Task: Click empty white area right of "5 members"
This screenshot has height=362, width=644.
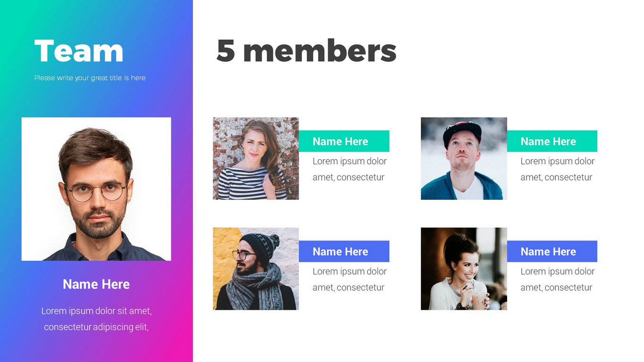Action: pyautogui.click(x=519, y=51)
